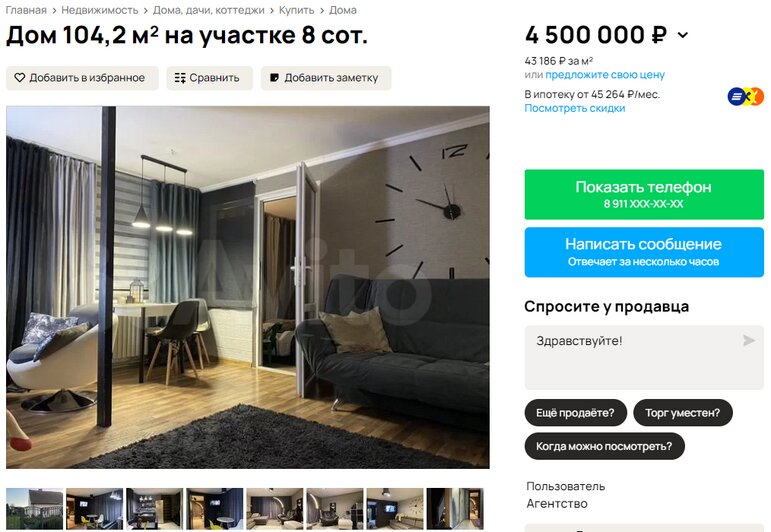
Task: Click the Показать телефон green button
Action: click(644, 194)
